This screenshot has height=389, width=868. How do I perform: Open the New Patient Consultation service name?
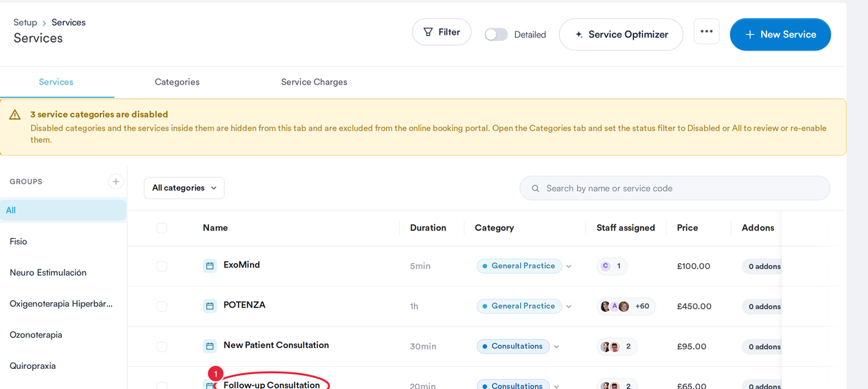pos(276,345)
